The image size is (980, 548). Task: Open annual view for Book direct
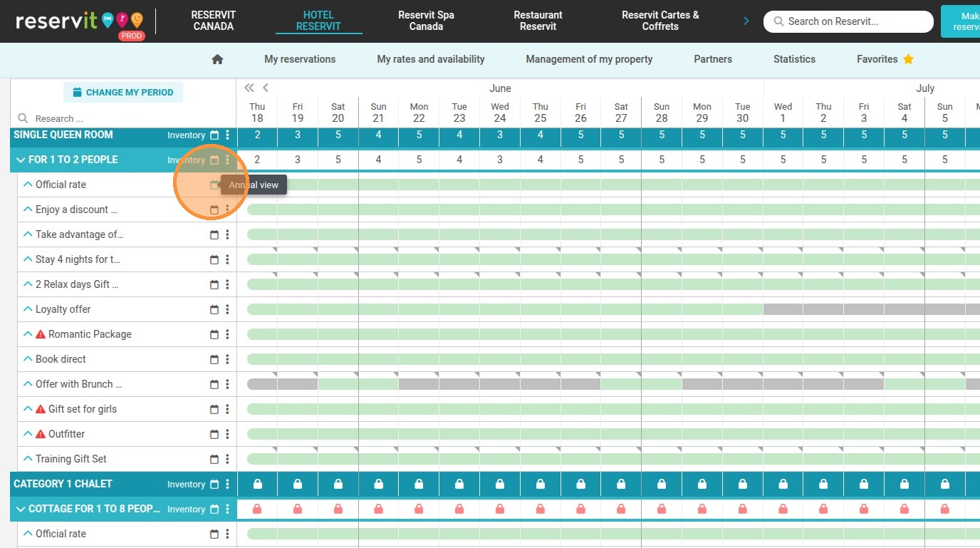coord(214,360)
